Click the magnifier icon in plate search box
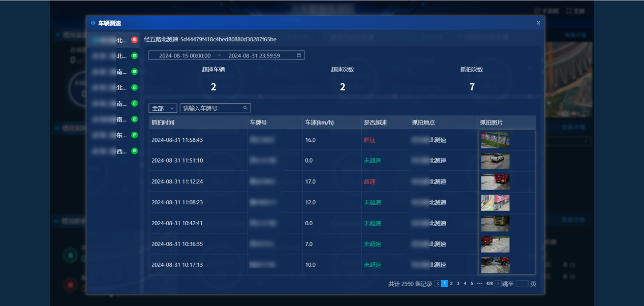644x306 pixels. 245,108
